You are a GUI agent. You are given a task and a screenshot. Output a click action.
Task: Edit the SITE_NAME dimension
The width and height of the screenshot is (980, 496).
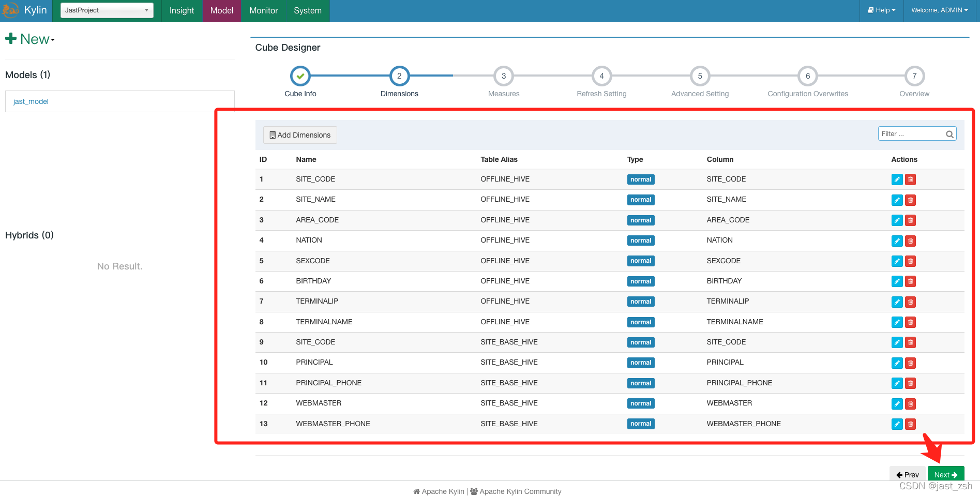(x=897, y=200)
